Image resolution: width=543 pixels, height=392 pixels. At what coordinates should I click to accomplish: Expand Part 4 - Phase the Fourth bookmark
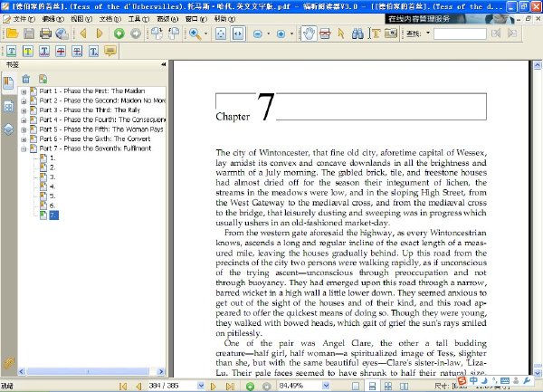pyautogui.click(x=24, y=120)
